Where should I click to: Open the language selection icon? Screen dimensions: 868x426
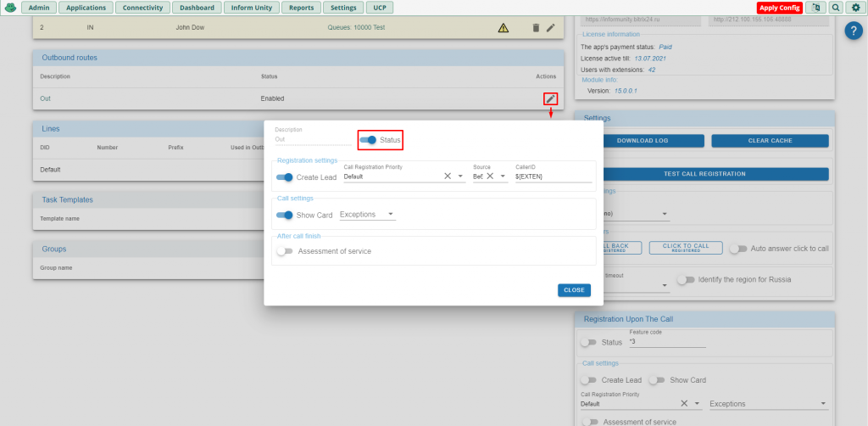pyautogui.click(x=815, y=8)
